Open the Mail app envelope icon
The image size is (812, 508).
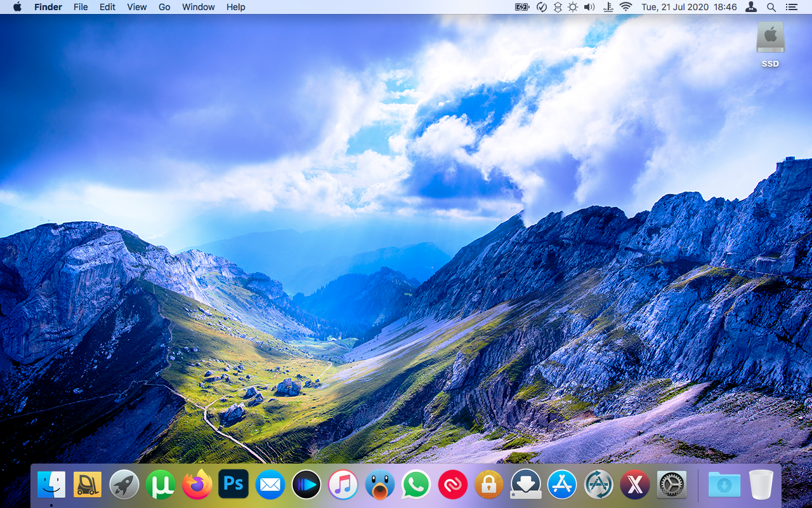coord(270,485)
